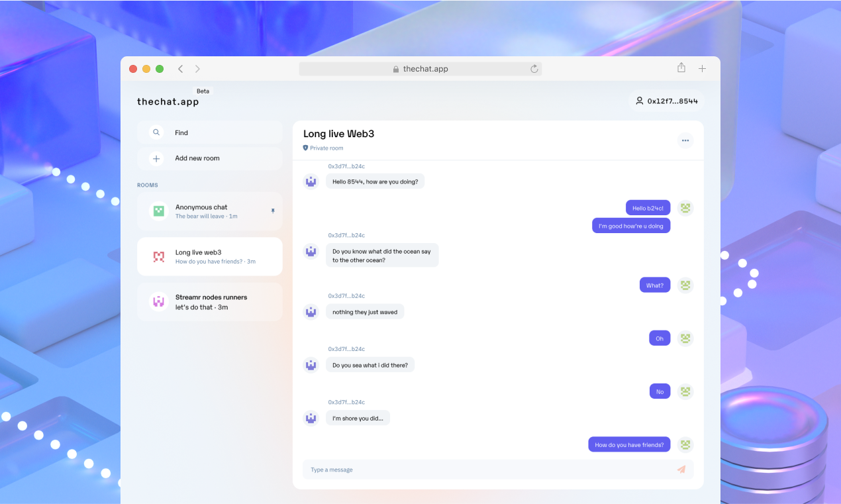Click the user profile icon beside 0x12f7...8544
The width and height of the screenshot is (841, 504).
pos(640,101)
